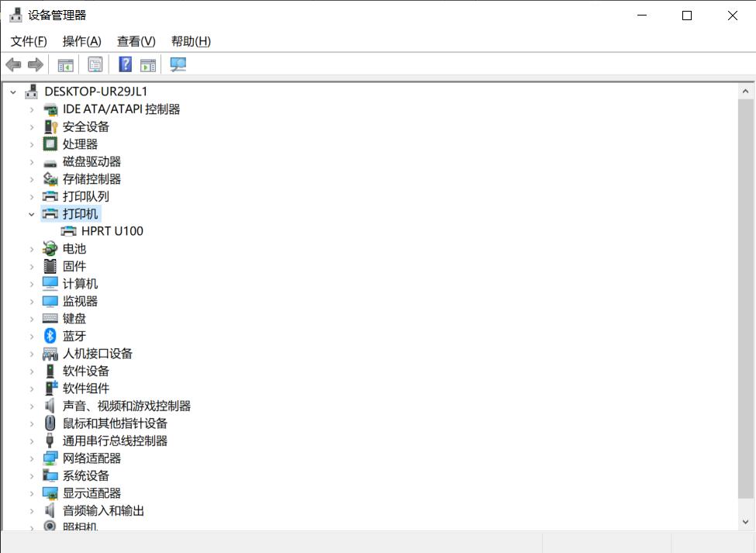Screen dimensions: 756x553
Task: Click the 存储控制器 icon
Action: [50, 179]
